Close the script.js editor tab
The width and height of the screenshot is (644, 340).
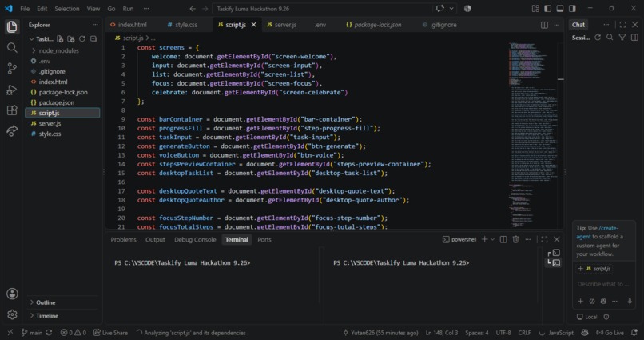[254, 25]
